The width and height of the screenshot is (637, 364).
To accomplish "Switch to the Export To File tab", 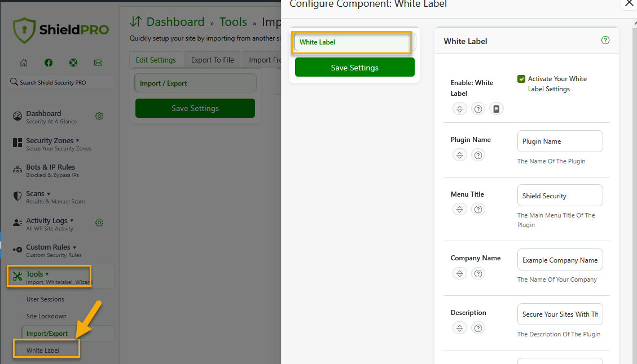I will click(x=212, y=59).
